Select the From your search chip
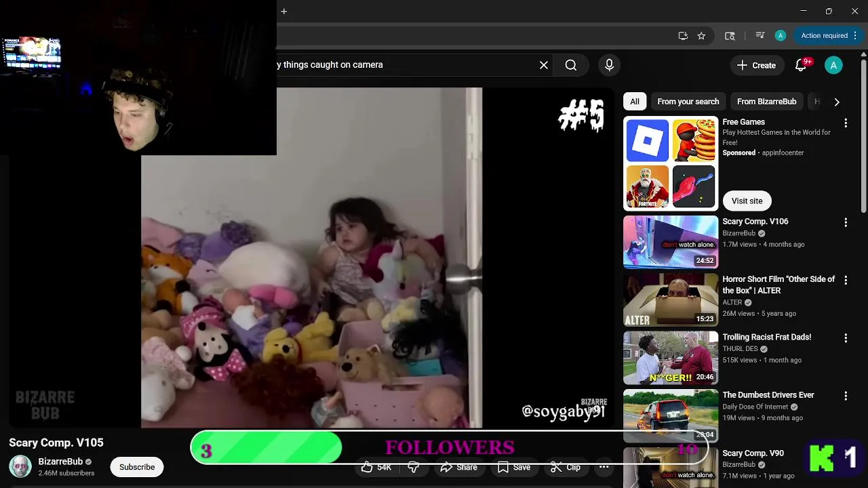This screenshot has height=488, width=868. tap(688, 102)
